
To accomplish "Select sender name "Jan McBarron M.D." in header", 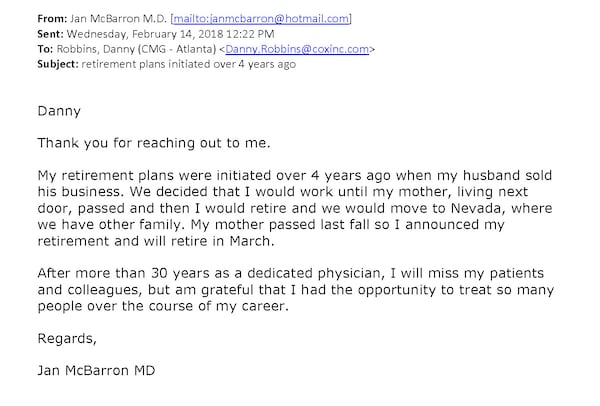I will tap(104, 18).
